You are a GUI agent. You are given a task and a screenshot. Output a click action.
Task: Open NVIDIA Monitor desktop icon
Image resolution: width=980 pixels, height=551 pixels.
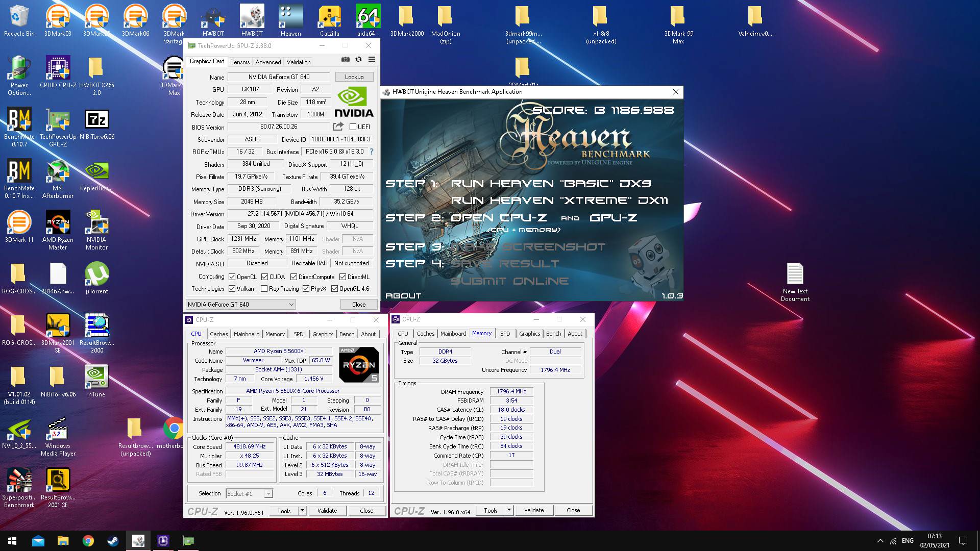[96, 231]
